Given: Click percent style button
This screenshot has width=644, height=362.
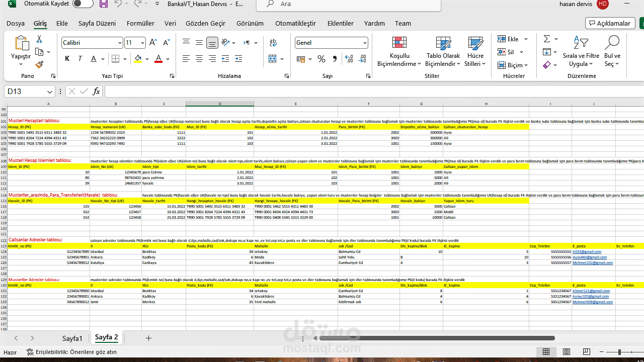Looking at the screenshot, I should [x=321, y=59].
